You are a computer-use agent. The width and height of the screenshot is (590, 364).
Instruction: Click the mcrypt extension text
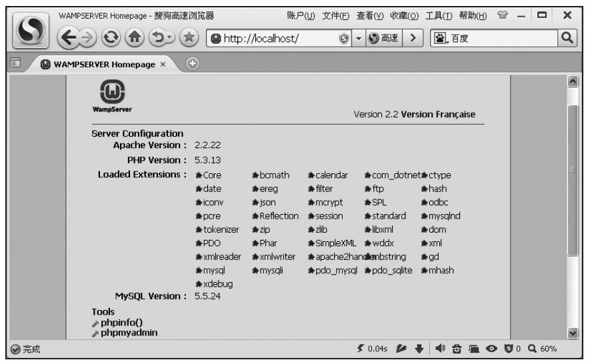(329, 203)
